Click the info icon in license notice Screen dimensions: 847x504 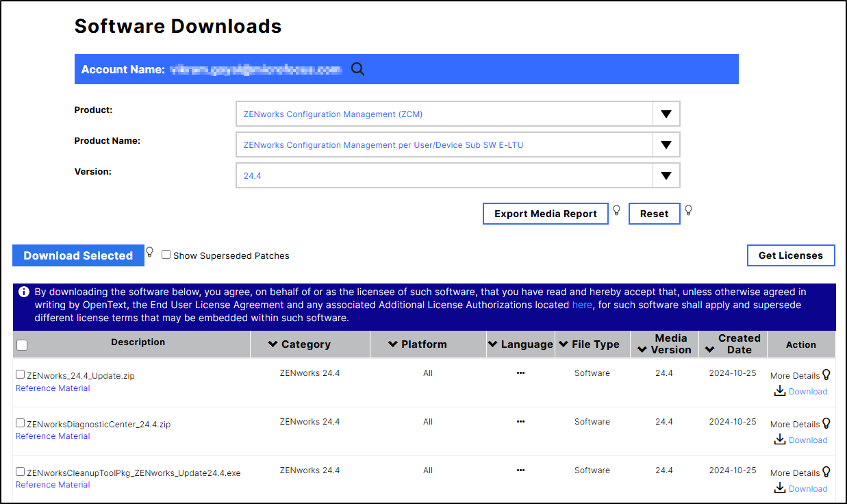click(23, 292)
